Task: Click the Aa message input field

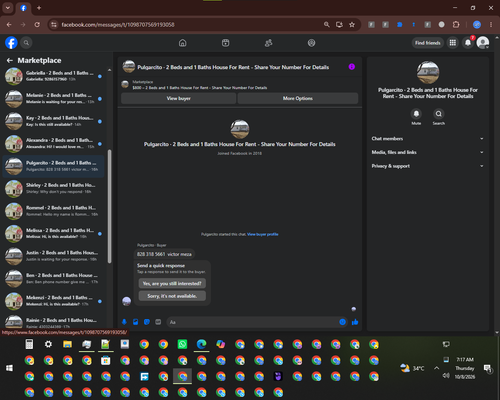Action: [x=257, y=322]
